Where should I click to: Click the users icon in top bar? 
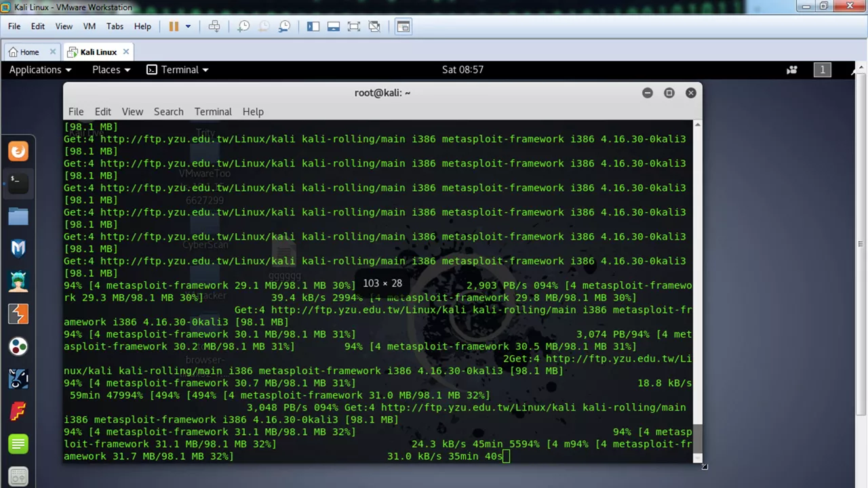coord(791,69)
